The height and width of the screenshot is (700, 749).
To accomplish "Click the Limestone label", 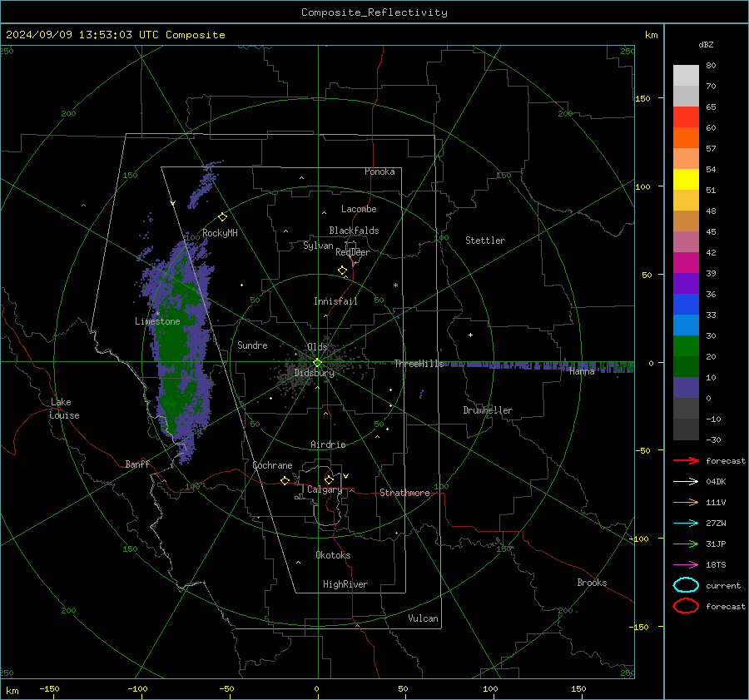I will coord(157,321).
